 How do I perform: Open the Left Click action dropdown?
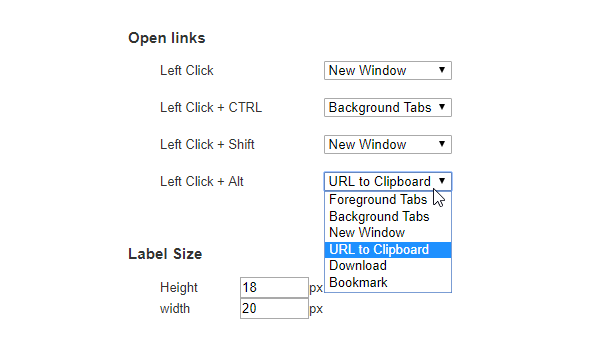(388, 71)
